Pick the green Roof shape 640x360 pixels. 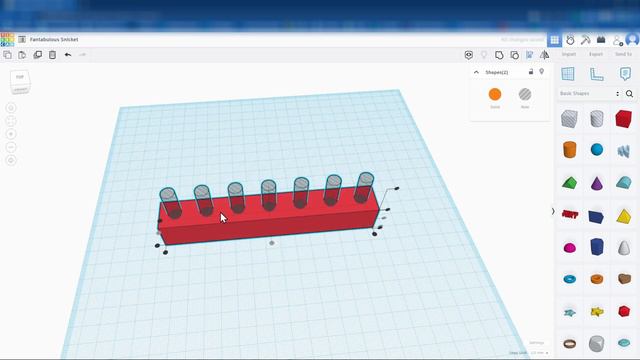569,182
